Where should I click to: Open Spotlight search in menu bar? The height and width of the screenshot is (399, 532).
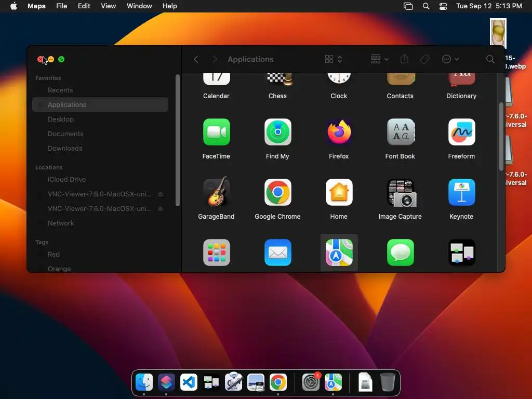pyautogui.click(x=426, y=6)
